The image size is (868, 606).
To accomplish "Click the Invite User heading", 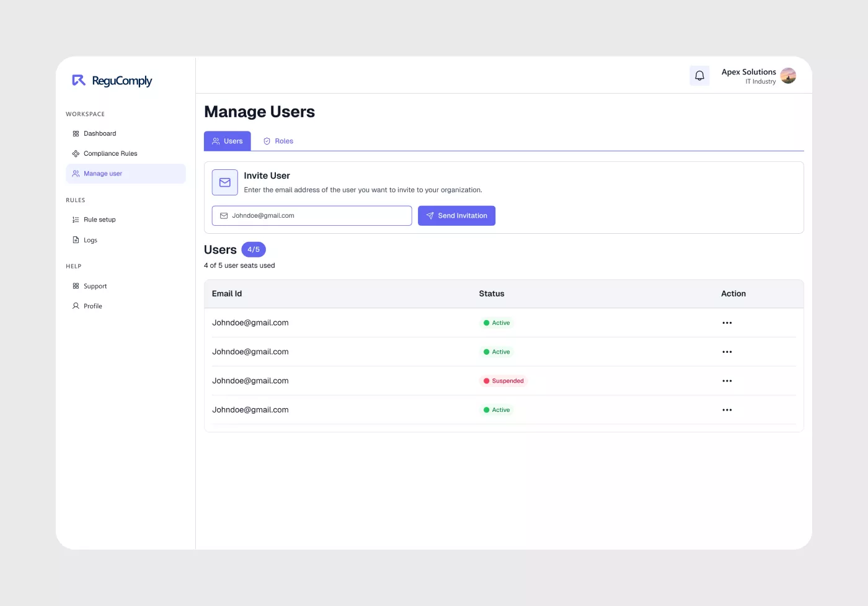I will (x=267, y=176).
